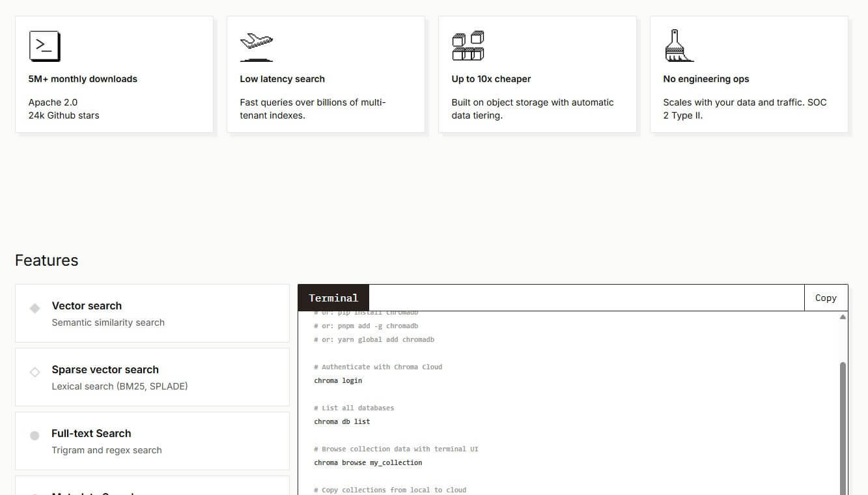Open the Up to 10x cheaper card

tap(537, 75)
